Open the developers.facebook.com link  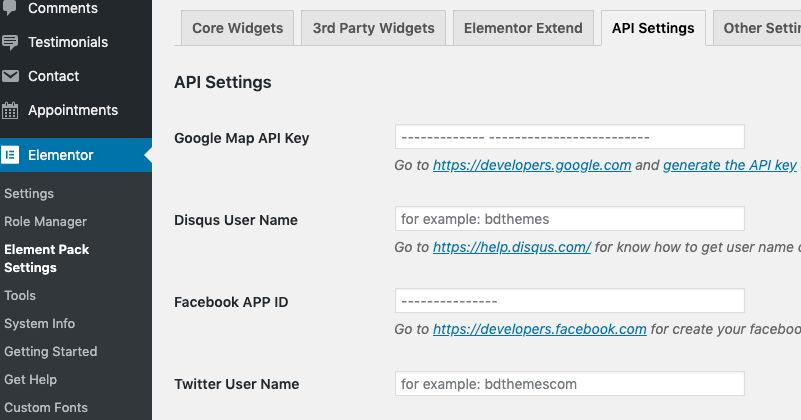point(539,329)
